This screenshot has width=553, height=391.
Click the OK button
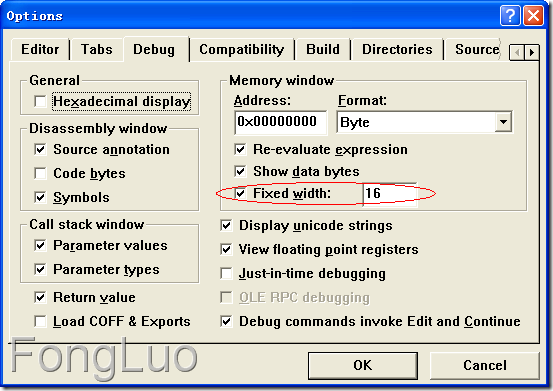363,365
